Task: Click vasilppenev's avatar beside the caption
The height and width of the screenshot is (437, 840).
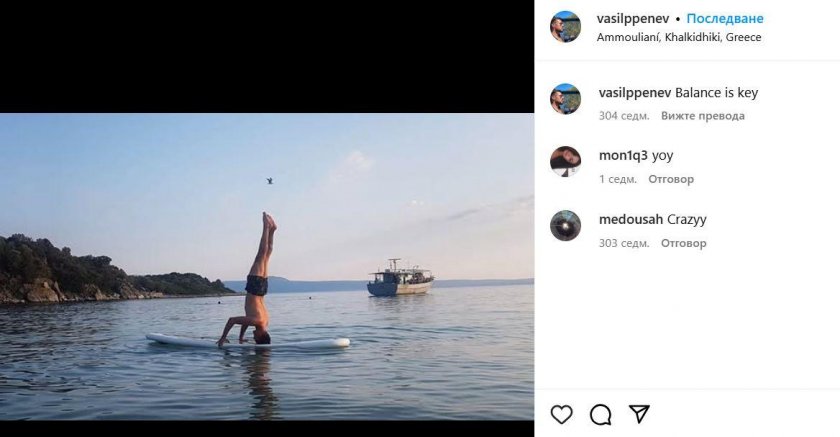Action: click(x=565, y=99)
